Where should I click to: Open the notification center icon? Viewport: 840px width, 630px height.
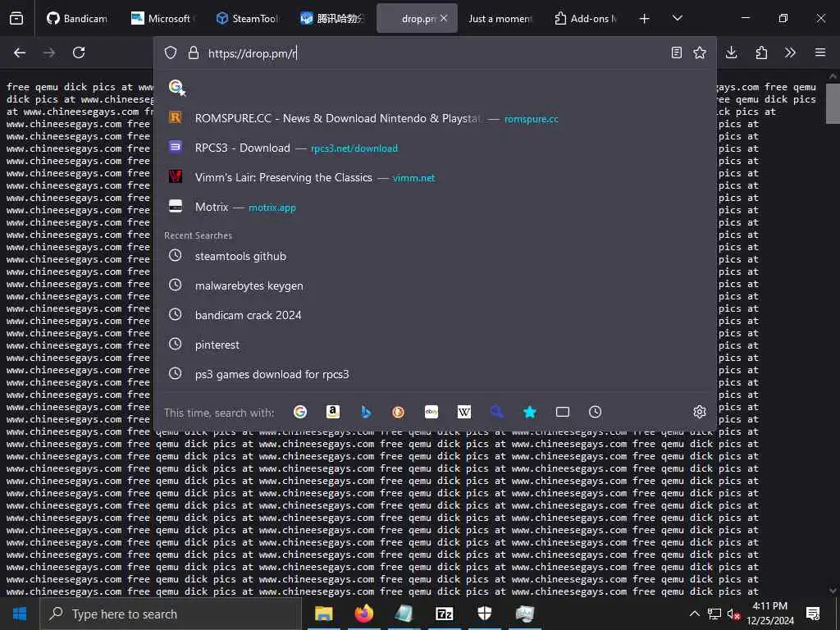click(x=813, y=614)
